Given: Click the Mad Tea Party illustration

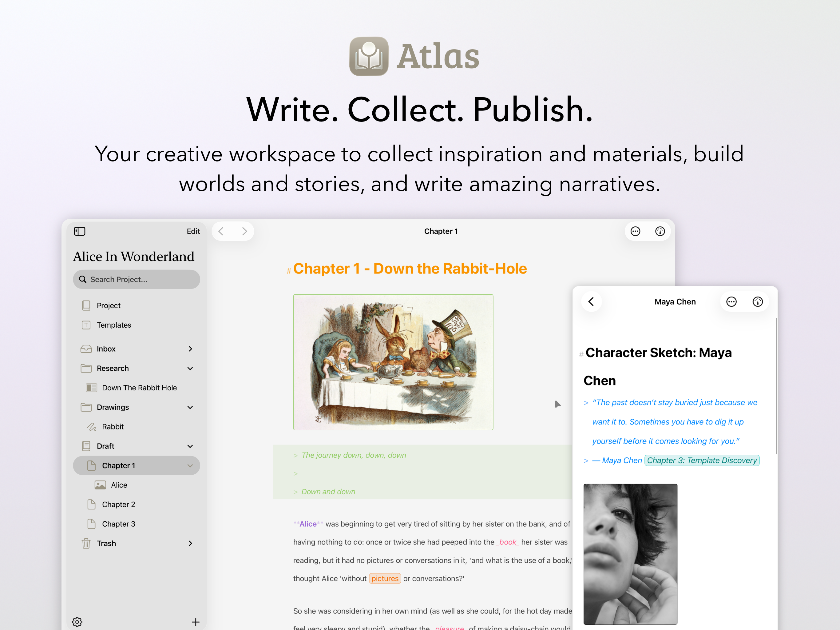Looking at the screenshot, I should [x=393, y=362].
